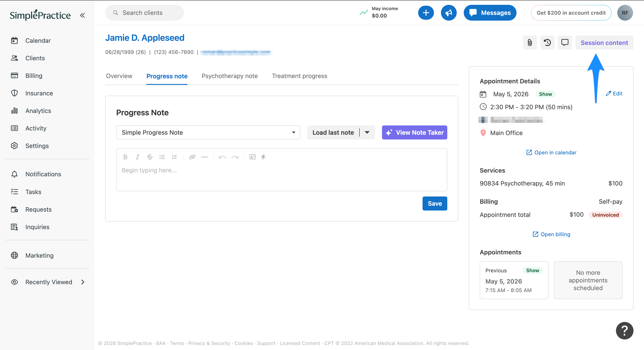
Task: Launch View Note Taker
Action: (x=414, y=132)
